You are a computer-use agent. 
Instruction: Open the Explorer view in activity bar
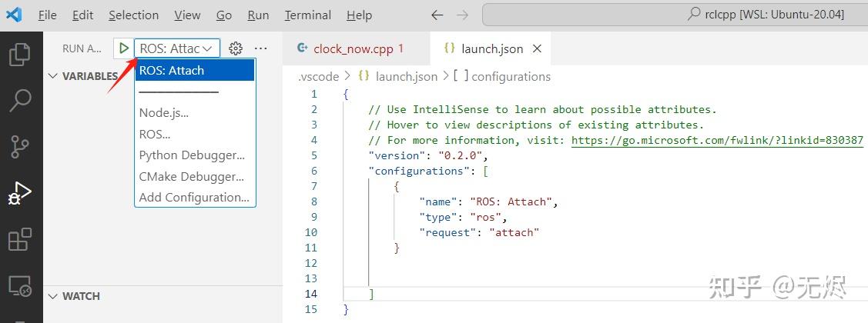tap(21, 55)
